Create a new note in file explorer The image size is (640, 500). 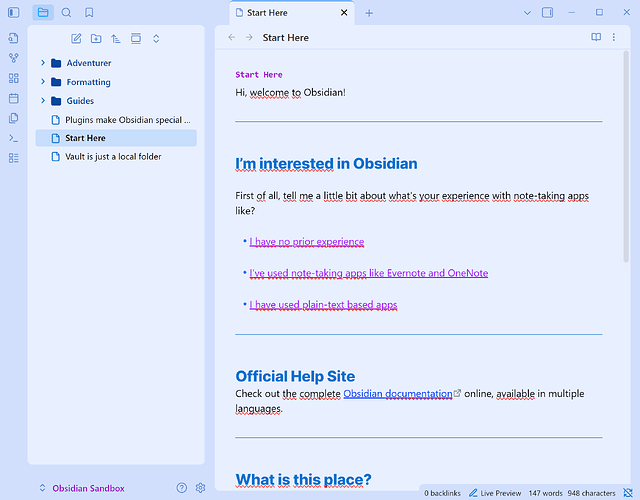[x=76, y=38]
